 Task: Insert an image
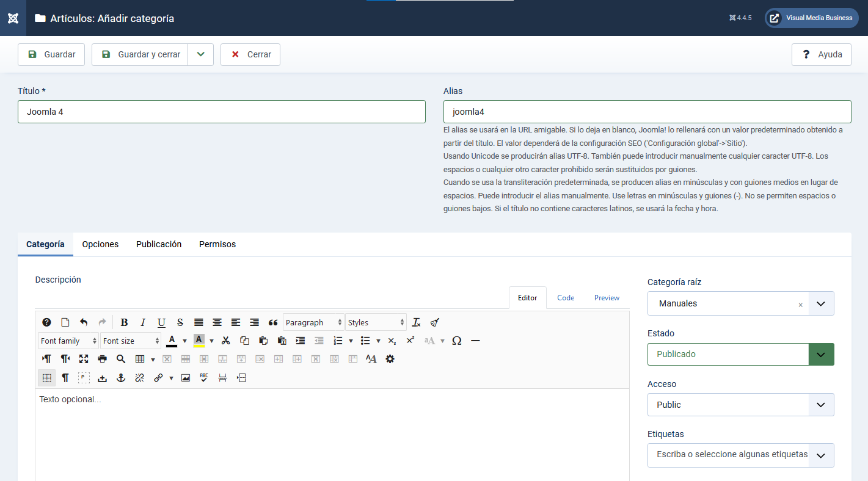pyautogui.click(x=186, y=378)
